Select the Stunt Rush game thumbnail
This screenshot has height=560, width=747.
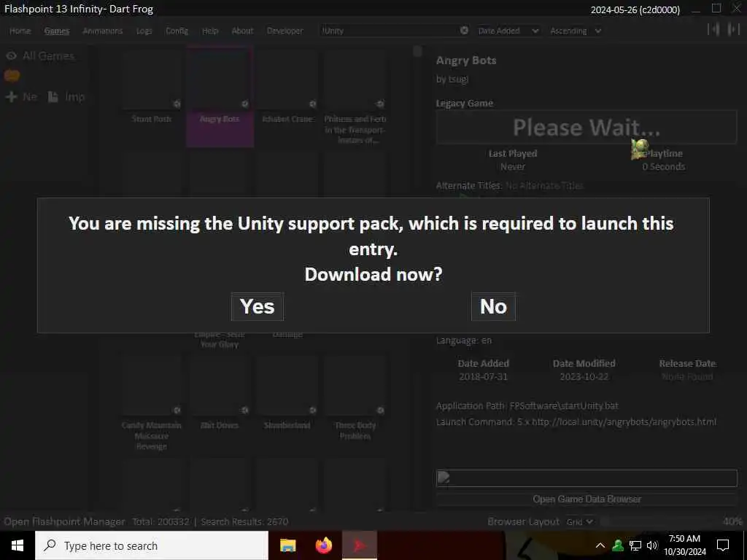(152, 79)
